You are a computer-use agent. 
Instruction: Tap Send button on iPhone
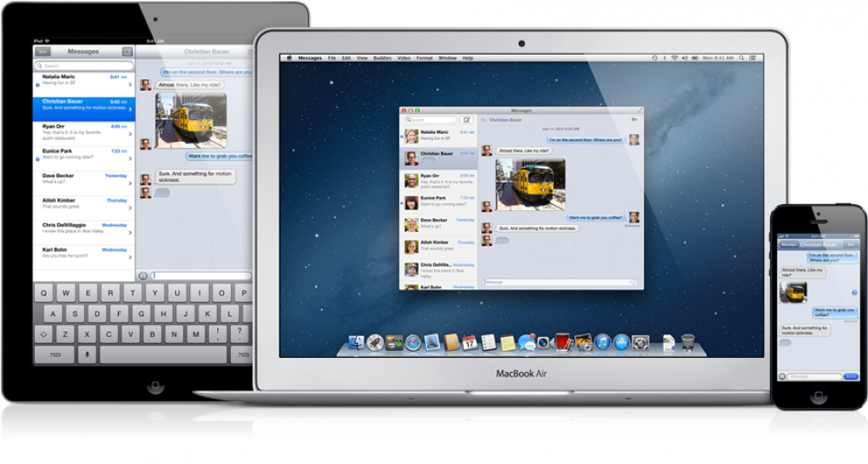pos(851,376)
